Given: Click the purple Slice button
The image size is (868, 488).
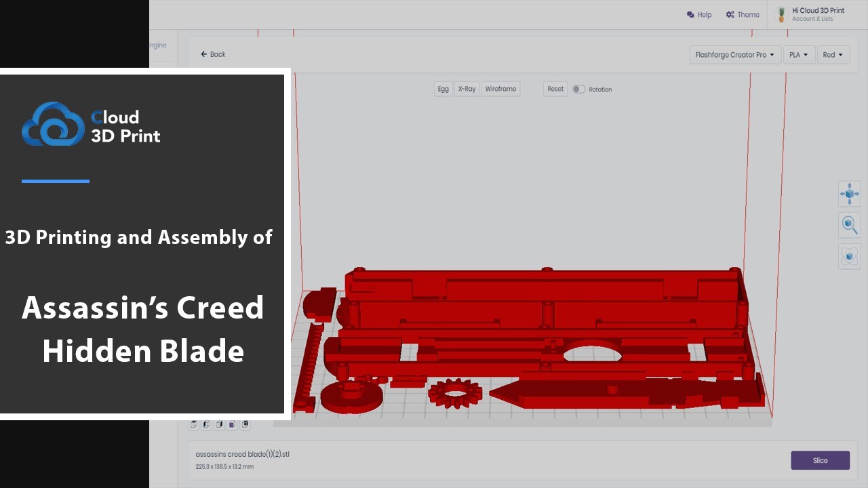Looking at the screenshot, I should click(x=820, y=460).
